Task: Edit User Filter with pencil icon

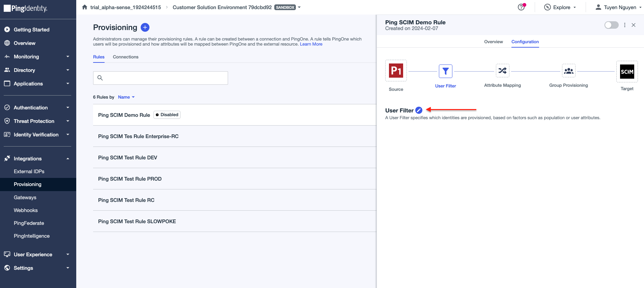Action: point(419,110)
